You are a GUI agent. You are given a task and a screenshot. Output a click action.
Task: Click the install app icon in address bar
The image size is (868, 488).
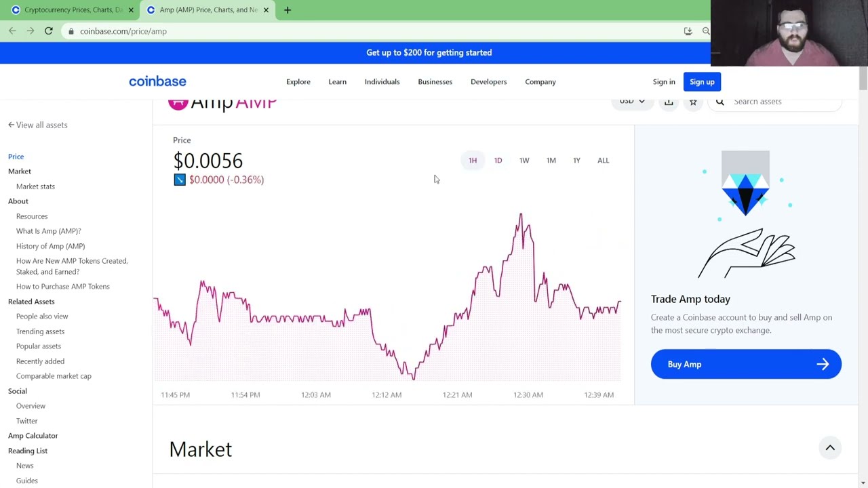(688, 31)
